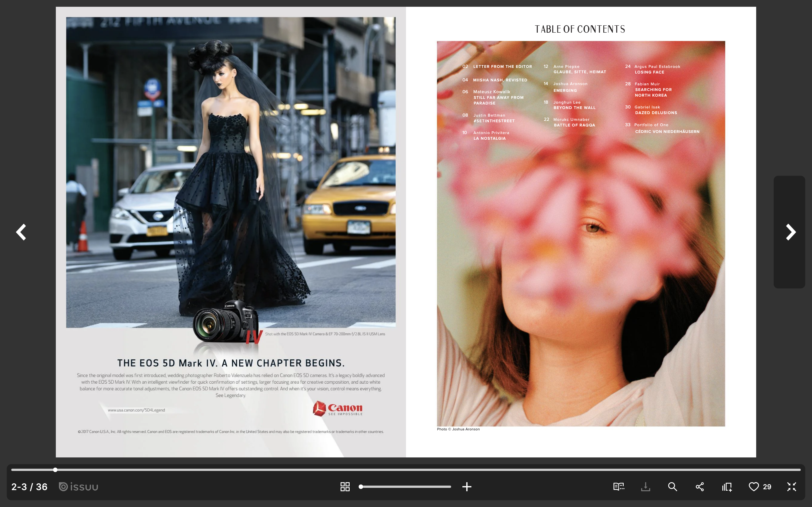The image size is (812, 507).
Task: Like the publication with heart icon
Action: 754,486
